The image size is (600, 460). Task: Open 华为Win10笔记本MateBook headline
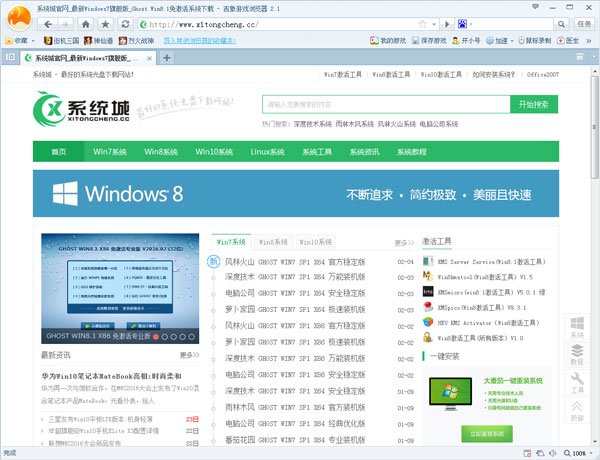(111, 376)
